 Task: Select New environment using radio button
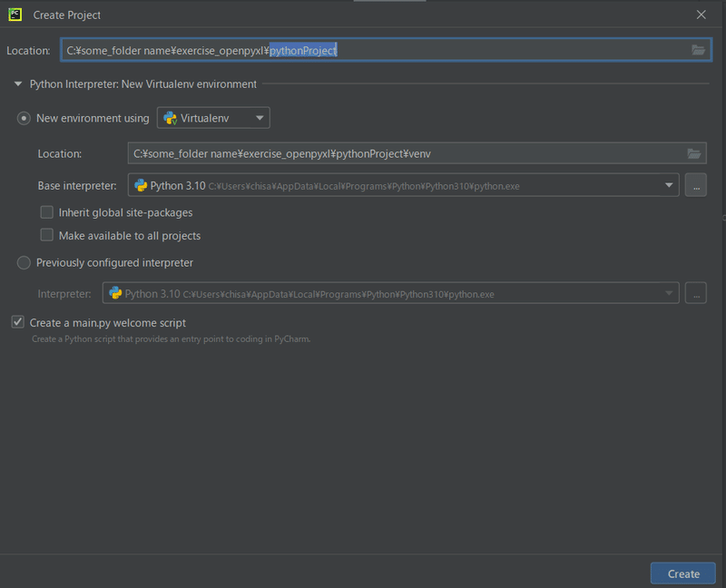[x=24, y=118]
